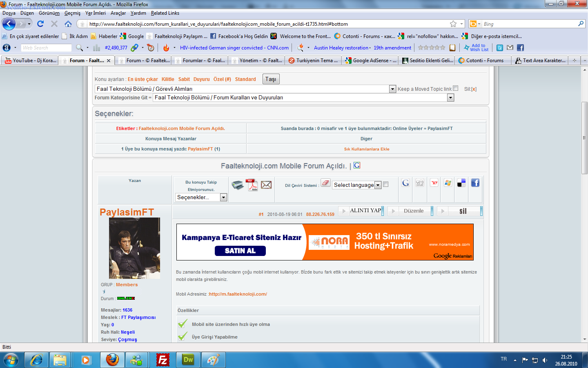This screenshot has height=368, width=588.
Task: Click the gray MySpace share icon
Action: click(x=420, y=183)
